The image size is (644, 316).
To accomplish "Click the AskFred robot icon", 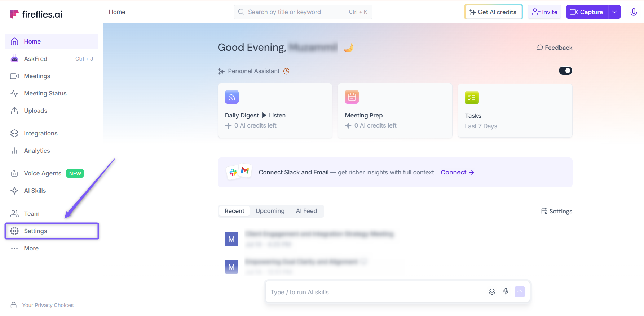I will 14,59.
